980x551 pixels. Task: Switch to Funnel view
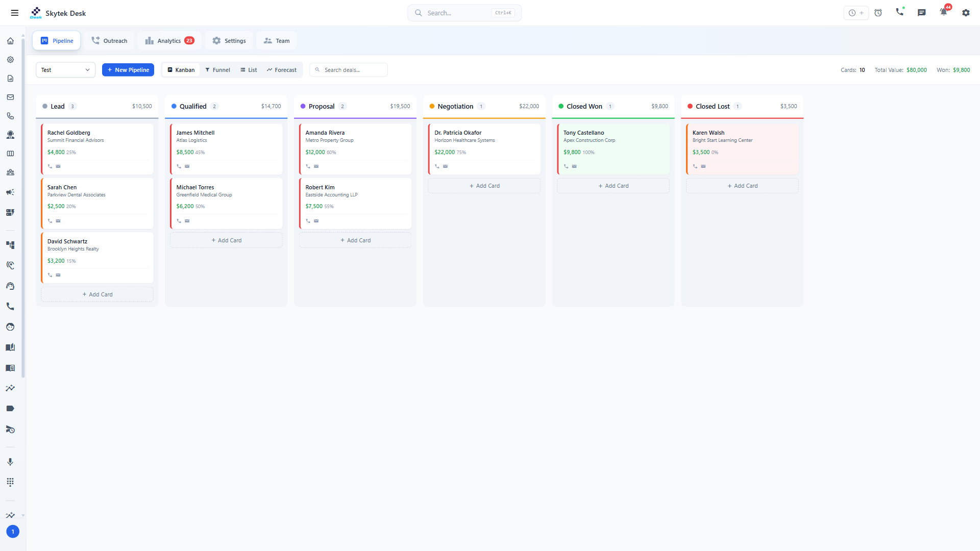point(218,70)
